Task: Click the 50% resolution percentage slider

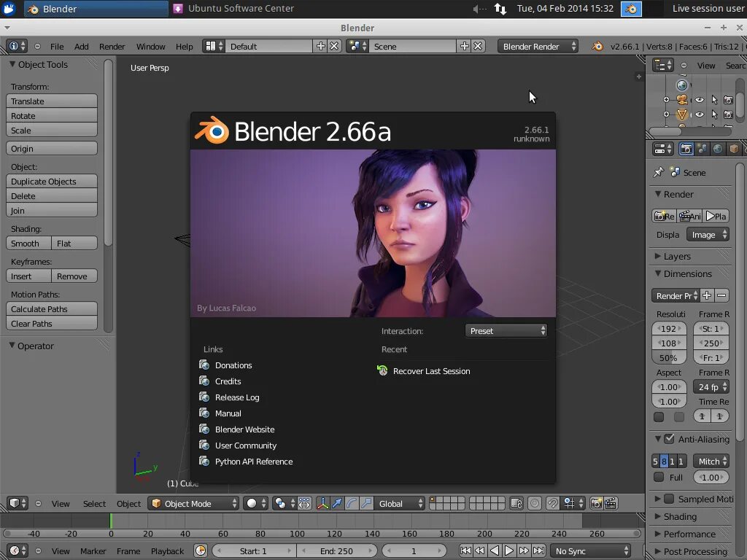Action: click(669, 357)
